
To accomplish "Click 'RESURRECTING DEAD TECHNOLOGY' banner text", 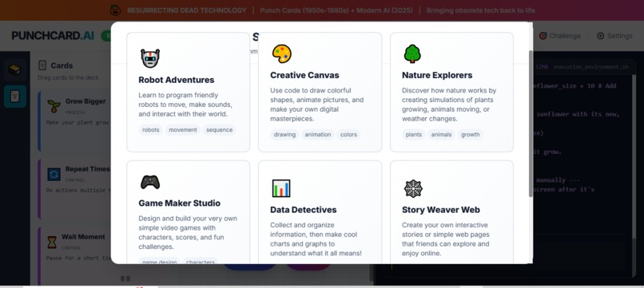I will coord(187,10).
